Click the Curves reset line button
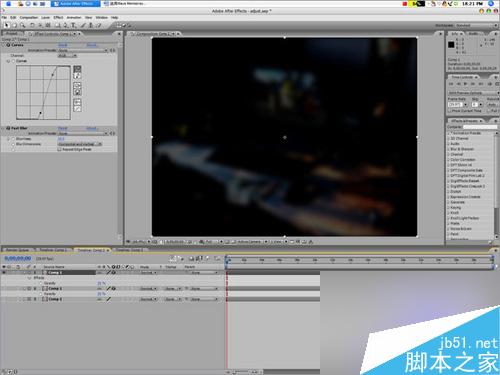Viewport: 500px width, 375px height. tap(77, 109)
